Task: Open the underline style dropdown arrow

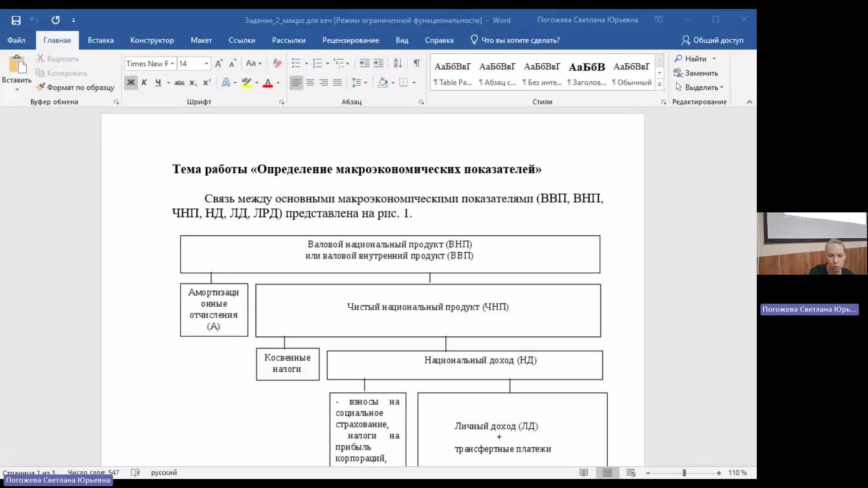Action: click(169, 83)
